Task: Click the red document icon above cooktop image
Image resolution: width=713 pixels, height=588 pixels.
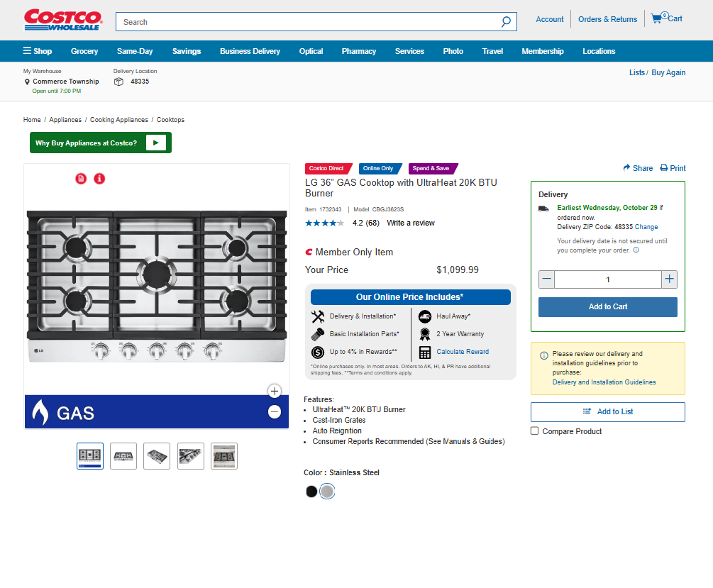Action: [x=81, y=179]
